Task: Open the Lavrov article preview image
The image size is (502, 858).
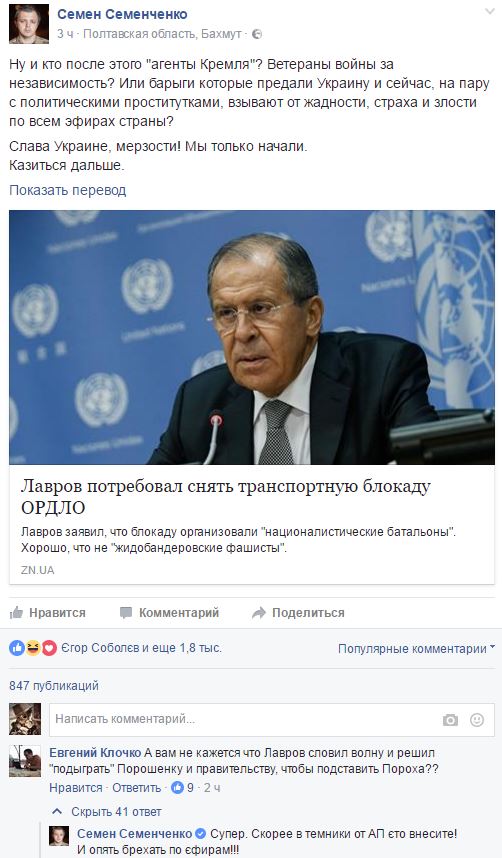Action: pos(252,337)
